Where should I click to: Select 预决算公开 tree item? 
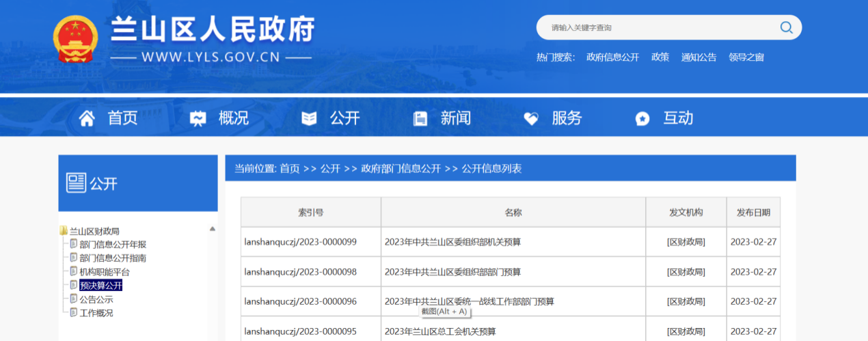100,286
